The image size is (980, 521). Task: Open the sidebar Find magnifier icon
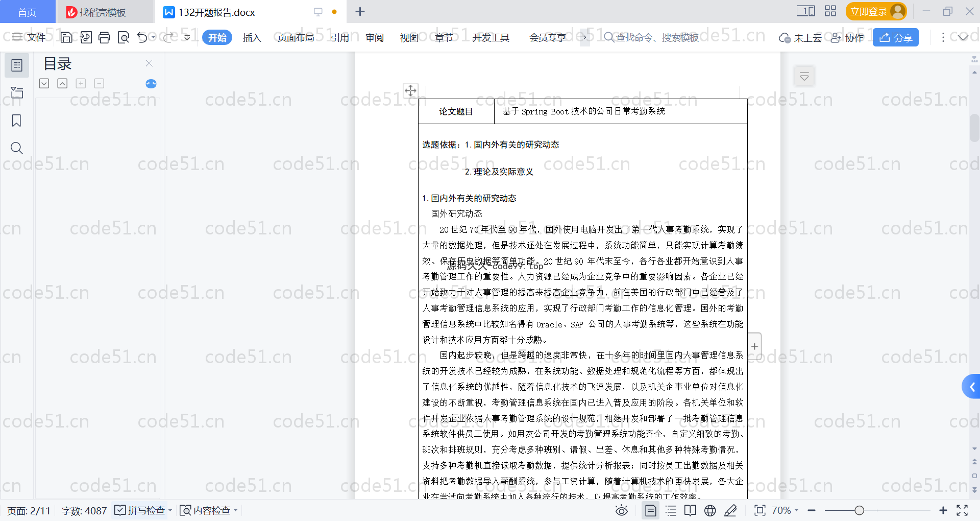click(17, 148)
